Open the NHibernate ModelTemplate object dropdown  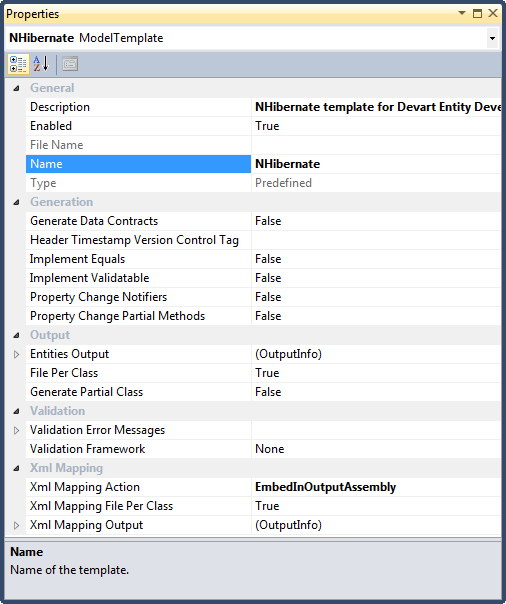pos(492,38)
